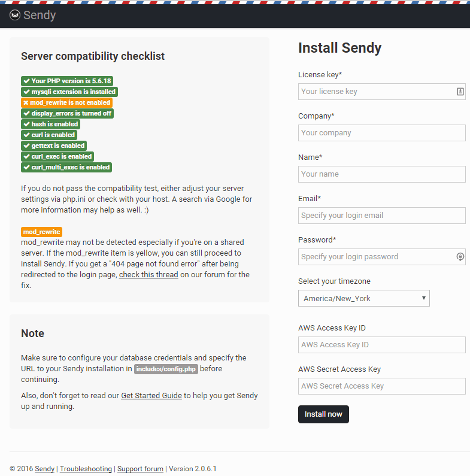The image size is (470, 476).
Task: Click the curl_exec is enabled badge
Action: pyautogui.click(x=57, y=156)
